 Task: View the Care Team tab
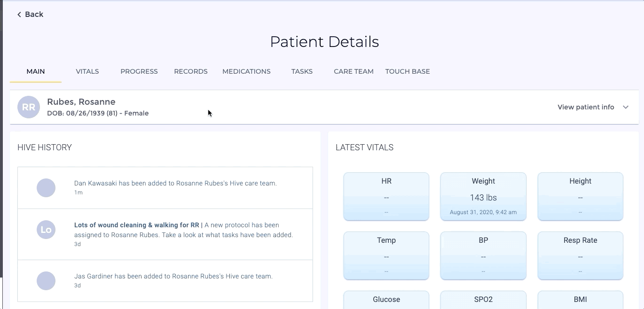click(353, 71)
